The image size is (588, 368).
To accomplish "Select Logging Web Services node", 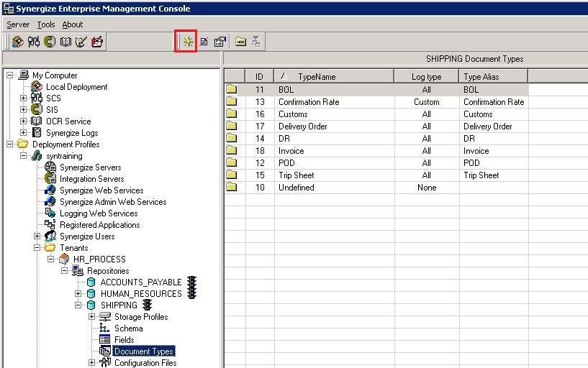I will point(99,213).
